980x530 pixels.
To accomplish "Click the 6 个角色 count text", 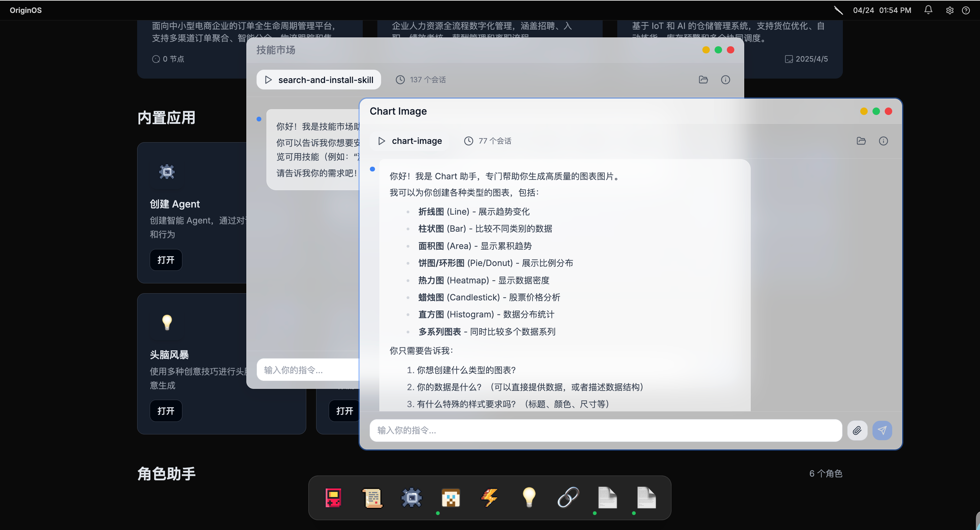I will click(x=826, y=473).
